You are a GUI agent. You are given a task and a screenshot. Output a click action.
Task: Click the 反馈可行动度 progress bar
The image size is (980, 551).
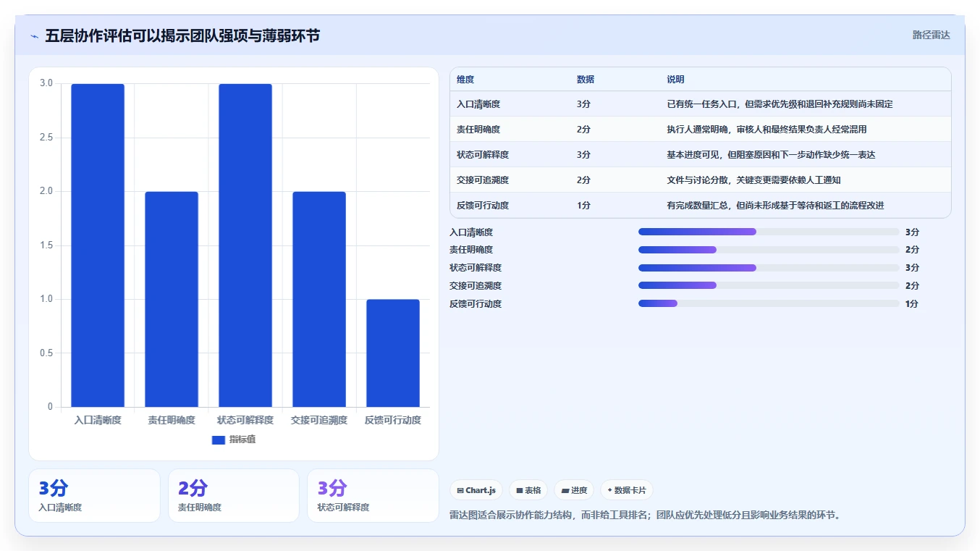[x=769, y=304]
